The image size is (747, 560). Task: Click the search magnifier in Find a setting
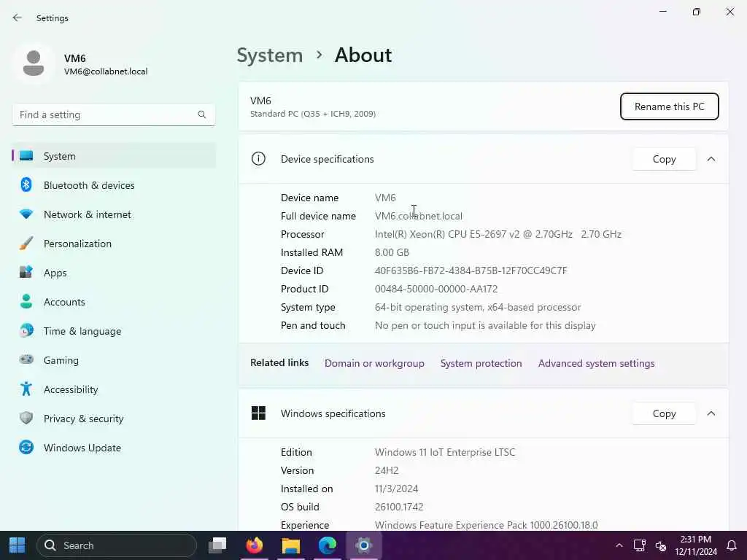tap(202, 114)
